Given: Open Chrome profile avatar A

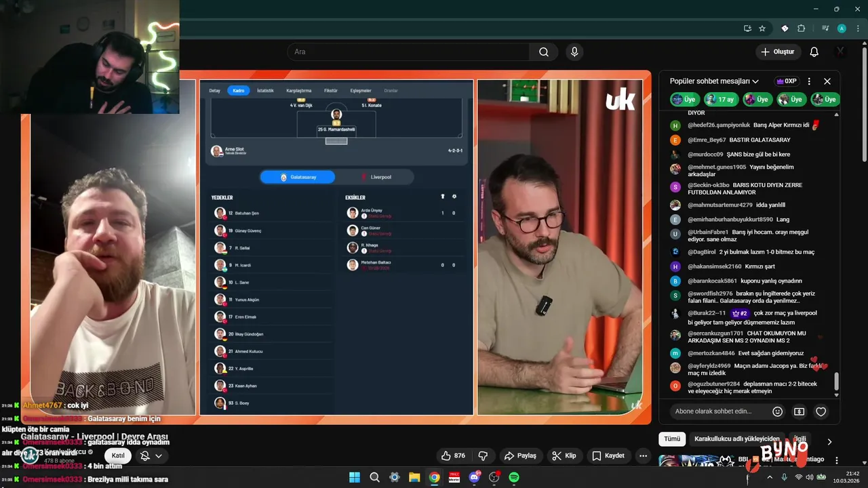Looking at the screenshot, I should point(842,28).
